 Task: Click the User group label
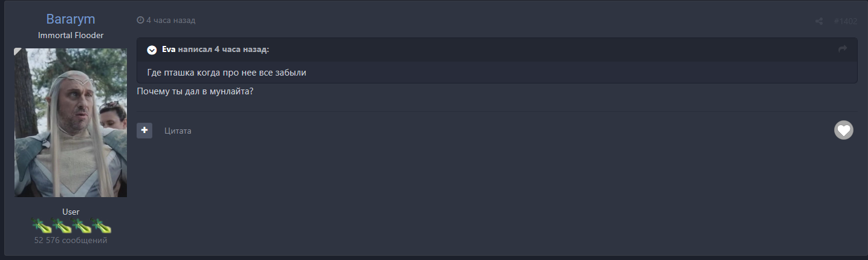click(71, 212)
